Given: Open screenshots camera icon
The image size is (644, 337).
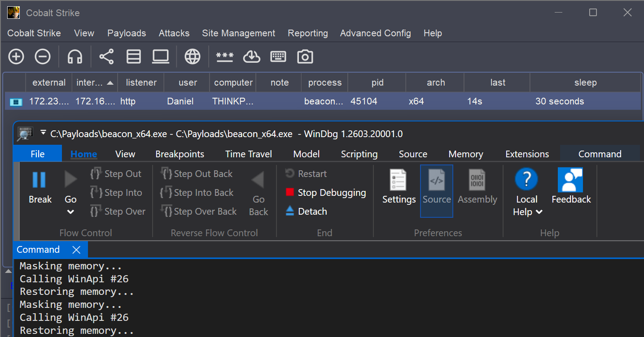Looking at the screenshot, I should 305,57.
